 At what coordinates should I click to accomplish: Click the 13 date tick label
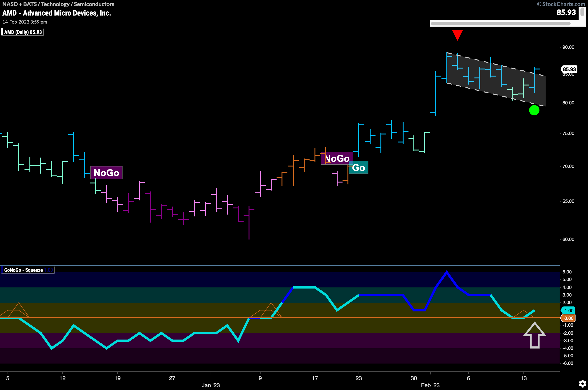524,378
